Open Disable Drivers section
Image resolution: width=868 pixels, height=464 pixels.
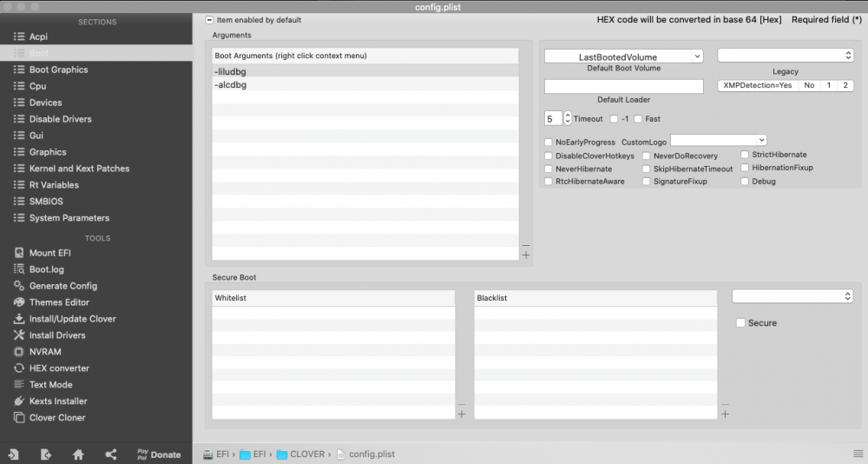(x=61, y=119)
